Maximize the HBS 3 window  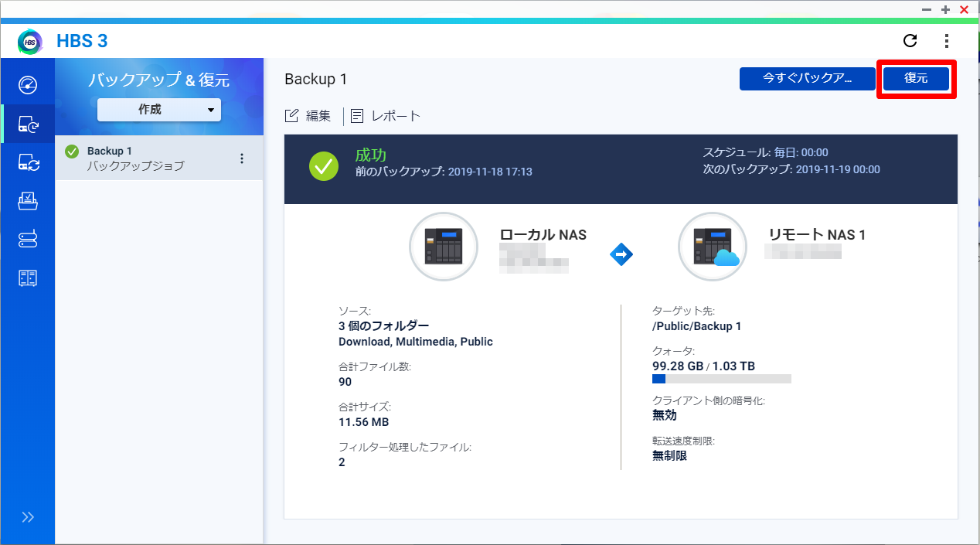pyautogui.click(x=945, y=10)
